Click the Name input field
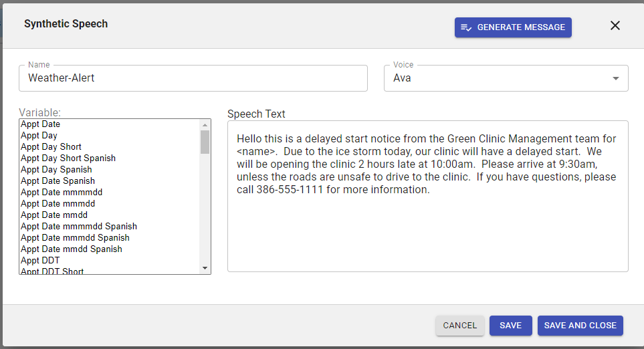644x349 pixels. coord(193,78)
